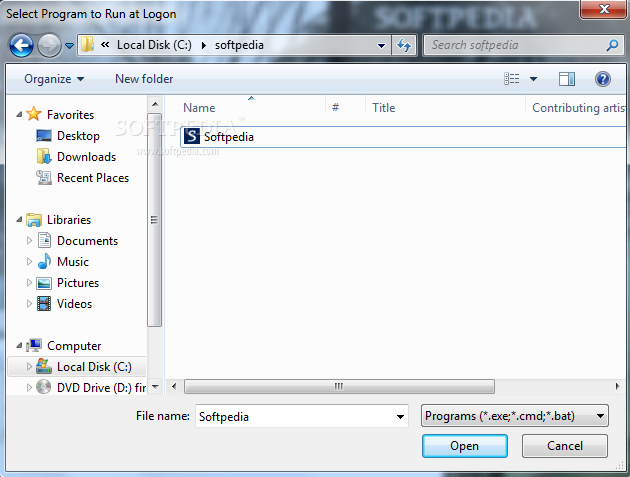Select the Pictures library

[78, 283]
